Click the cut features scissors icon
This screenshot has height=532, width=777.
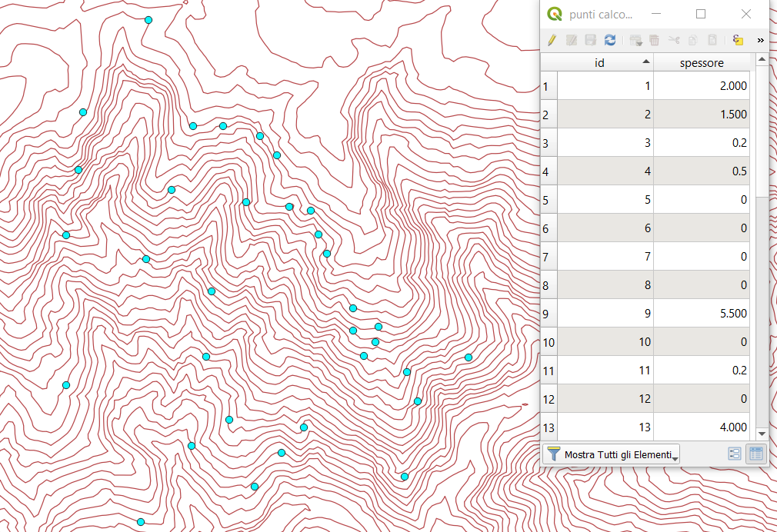(674, 40)
